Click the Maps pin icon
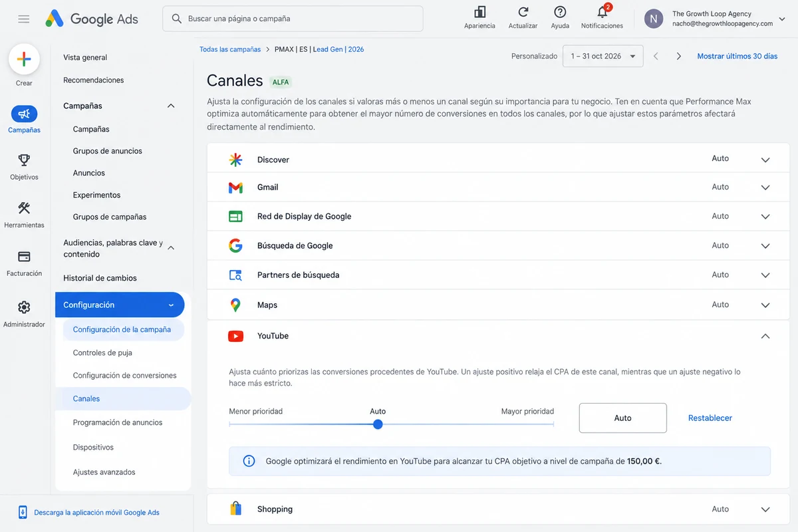798x532 pixels. click(x=235, y=305)
